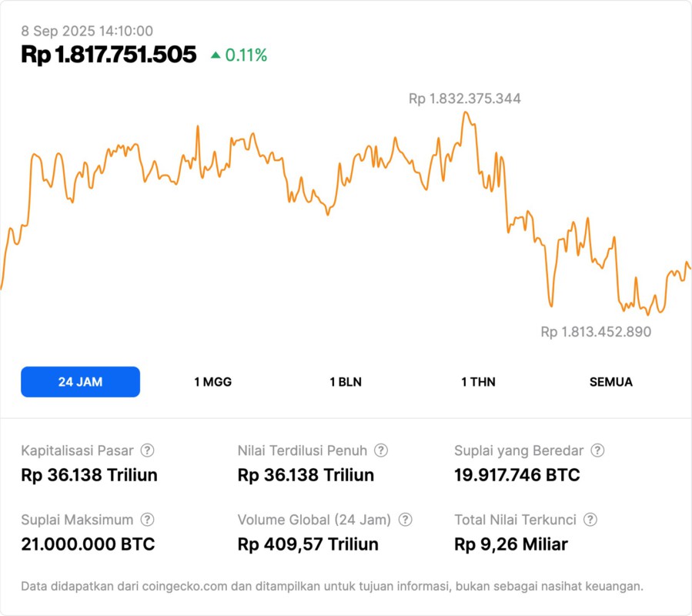Click the chart high label Rp 1.832.375.344
This screenshot has height=616, width=692.
point(464,99)
